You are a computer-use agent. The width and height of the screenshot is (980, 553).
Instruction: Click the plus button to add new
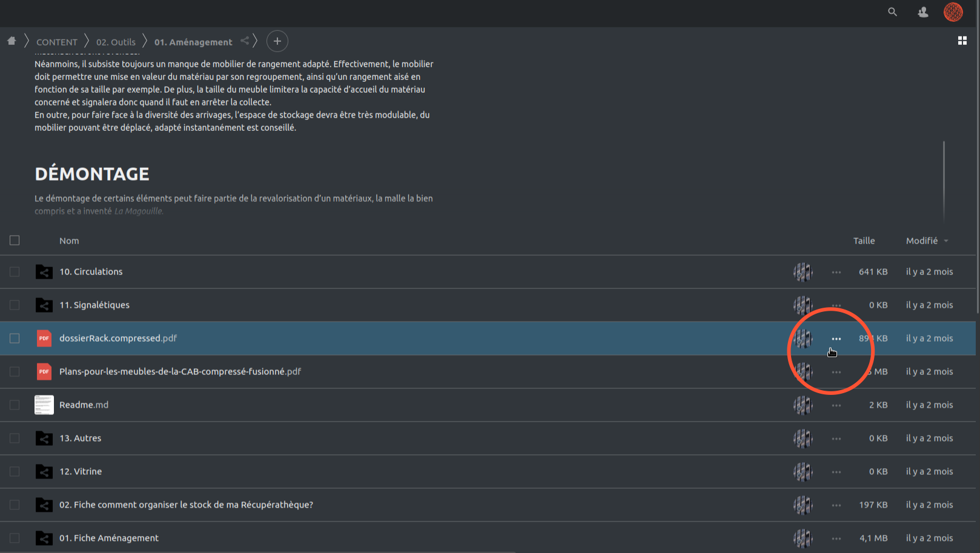coord(277,41)
